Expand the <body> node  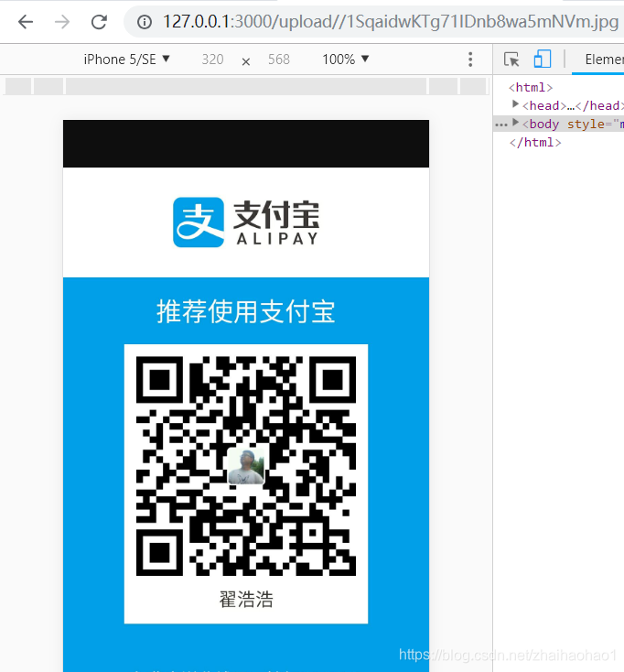(515, 123)
